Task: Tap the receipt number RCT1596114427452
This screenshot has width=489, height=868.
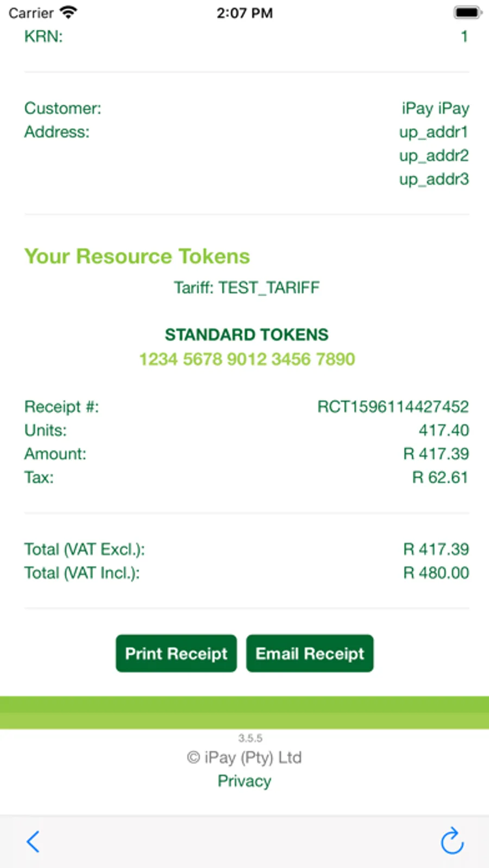Action: [x=393, y=407]
